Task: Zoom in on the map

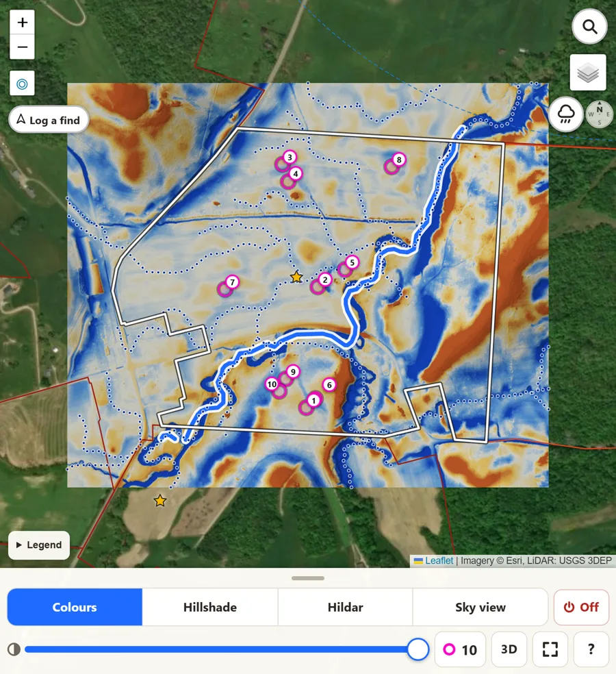Action: click(23, 23)
